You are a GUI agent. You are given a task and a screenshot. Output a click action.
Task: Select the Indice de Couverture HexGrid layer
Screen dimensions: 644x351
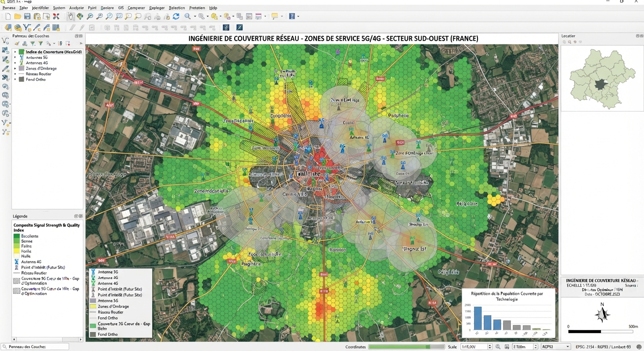pyautogui.click(x=54, y=52)
